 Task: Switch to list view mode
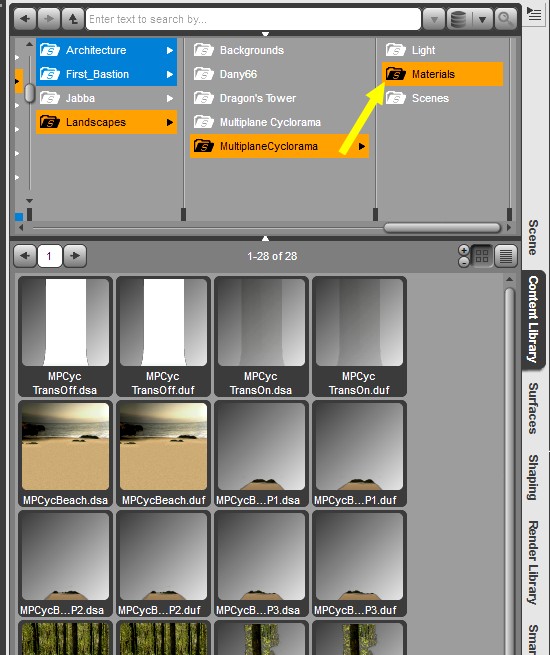tap(506, 256)
